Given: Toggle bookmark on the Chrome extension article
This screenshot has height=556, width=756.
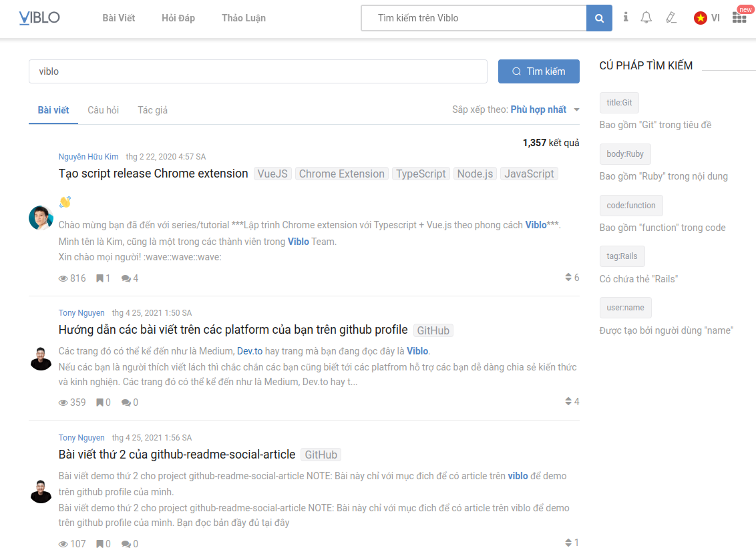Looking at the screenshot, I should pos(99,278).
